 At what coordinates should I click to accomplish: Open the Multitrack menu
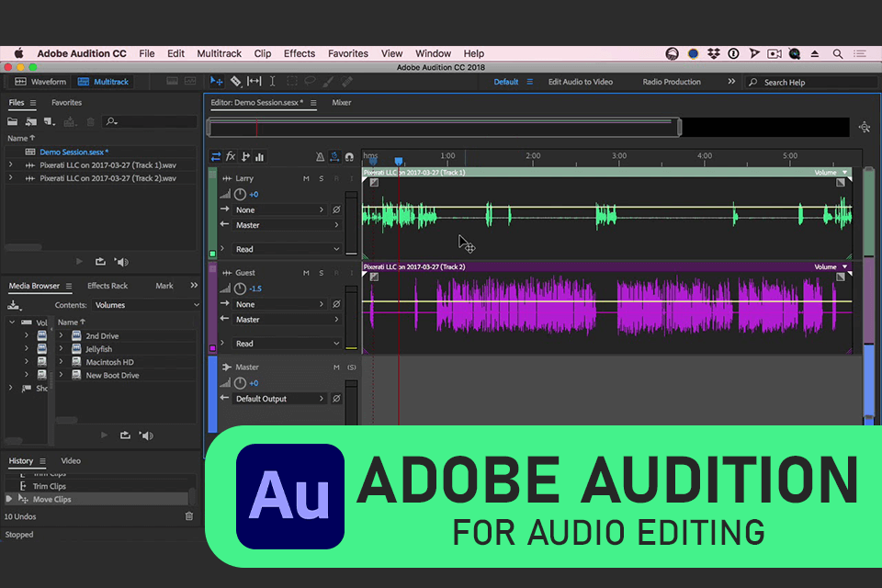[219, 53]
